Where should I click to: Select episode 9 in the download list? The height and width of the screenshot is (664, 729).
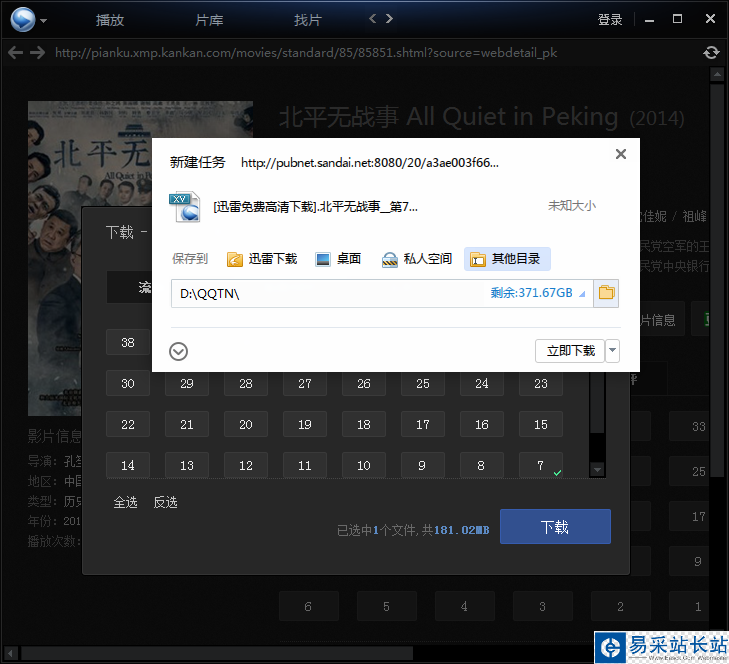[x=423, y=465]
